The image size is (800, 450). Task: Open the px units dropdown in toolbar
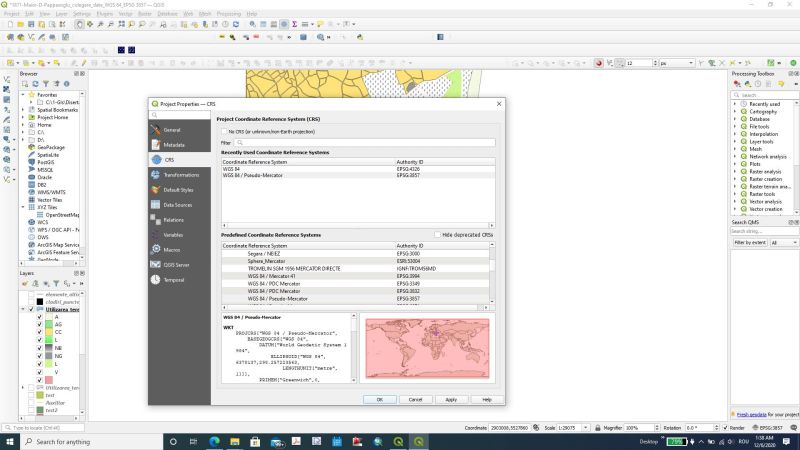click(691, 63)
